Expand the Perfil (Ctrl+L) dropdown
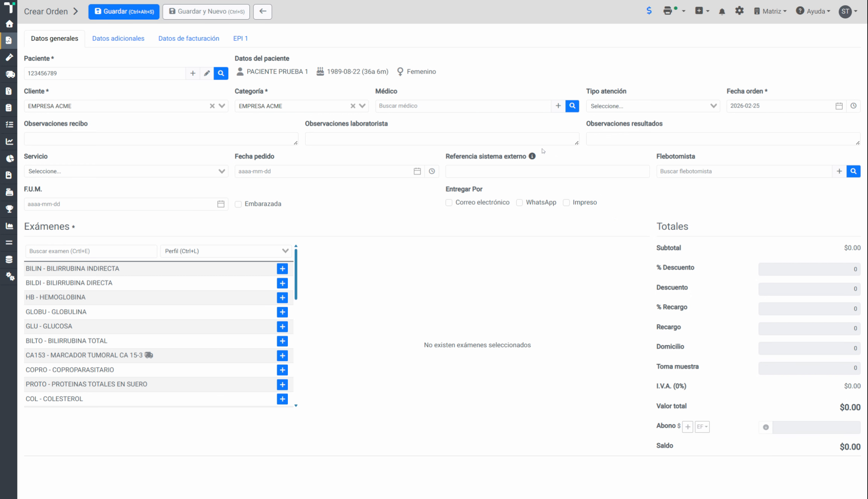The image size is (868, 499). 226,251
